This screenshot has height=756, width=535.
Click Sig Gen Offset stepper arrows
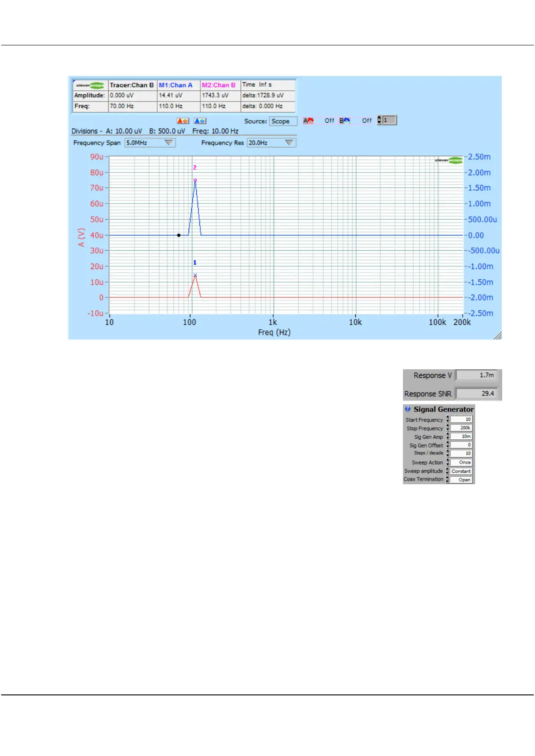pos(447,445)
